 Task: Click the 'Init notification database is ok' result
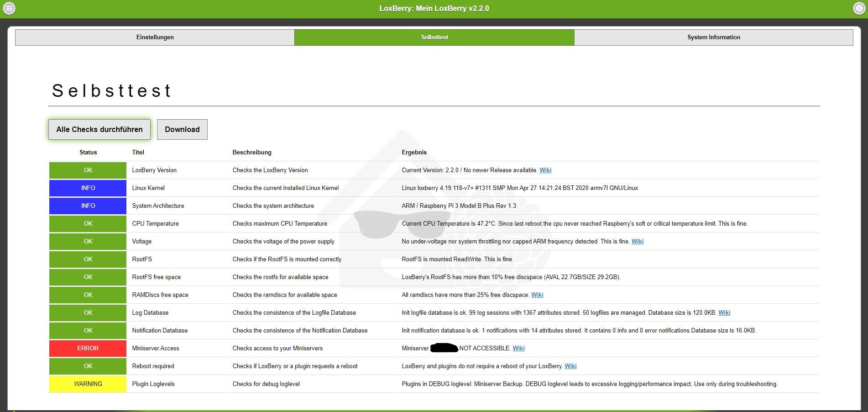click(x=579, y=331)
